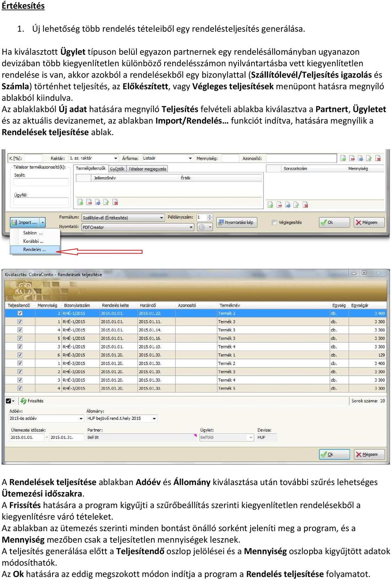Click the Példányszám stepper arrows
This screenshot has width=392, height=579.
click(x=210, y=218)
